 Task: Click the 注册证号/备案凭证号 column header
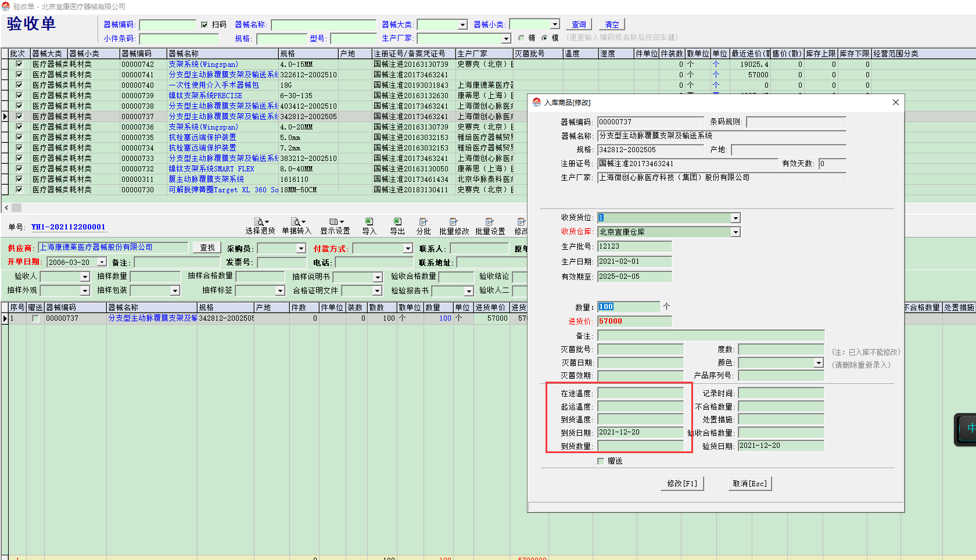coord(412,53)
